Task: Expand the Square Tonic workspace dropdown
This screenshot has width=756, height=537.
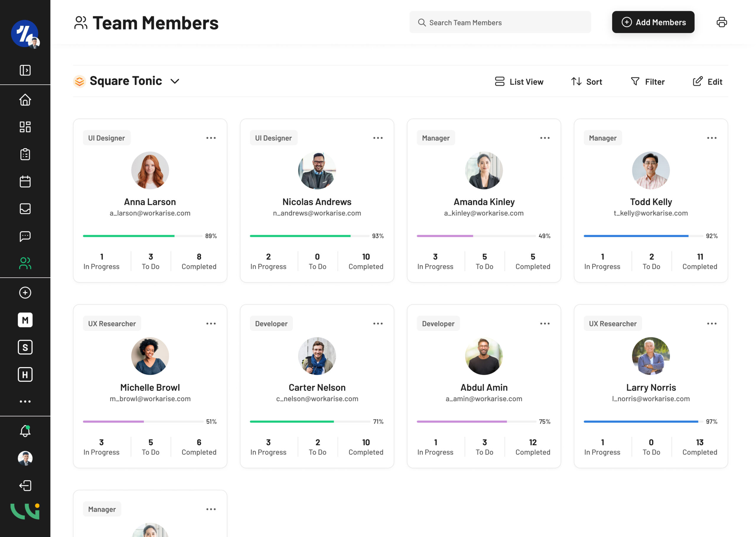Action: pyautogui.click(x=175, y=81)
